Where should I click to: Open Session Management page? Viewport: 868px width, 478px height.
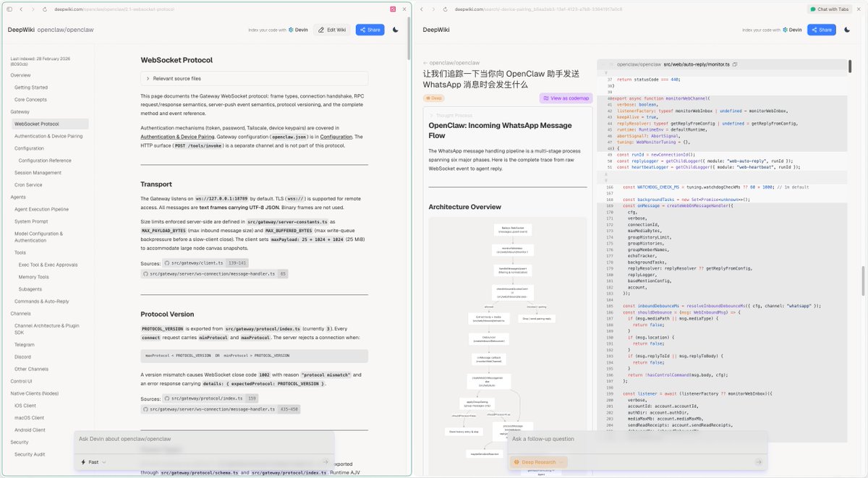(x=38, y=173)
